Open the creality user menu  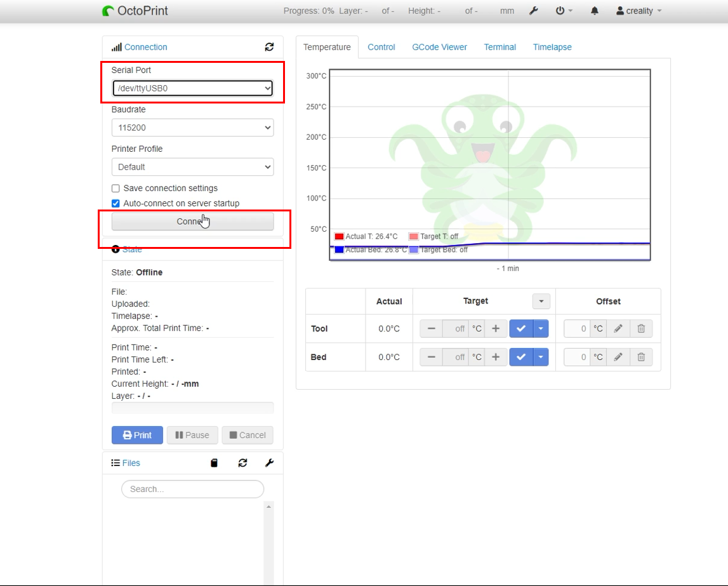[639, 11]
